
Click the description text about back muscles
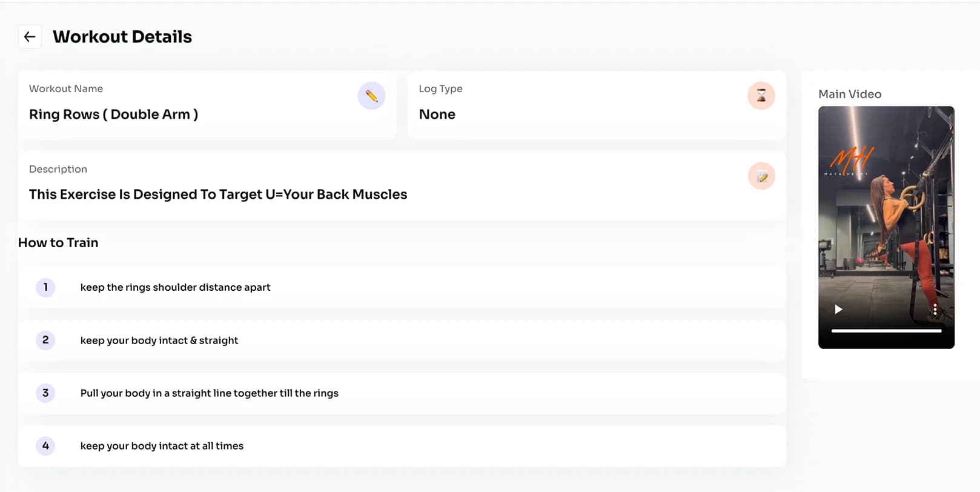point(218,194)
